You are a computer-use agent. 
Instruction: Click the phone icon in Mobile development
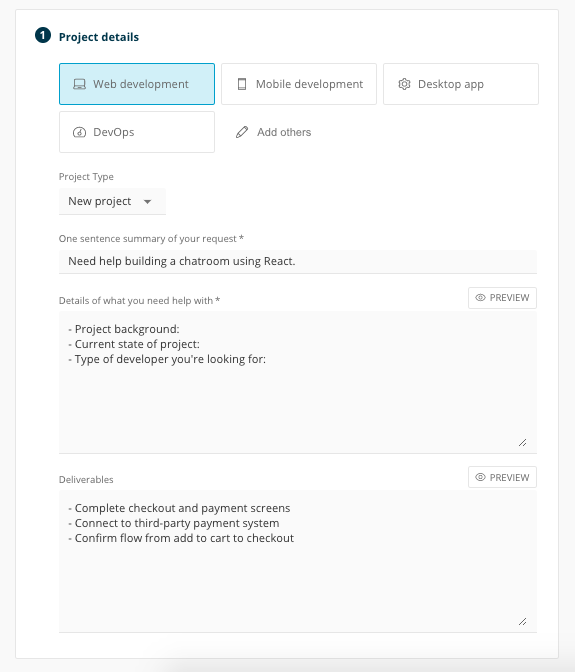coord(242,84)
